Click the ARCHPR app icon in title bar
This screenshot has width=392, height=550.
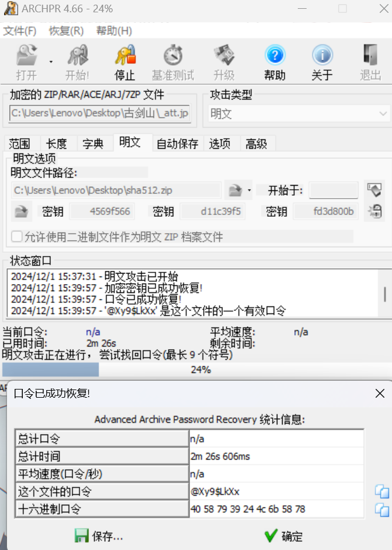pyautogui.click(x=11, y=8)
